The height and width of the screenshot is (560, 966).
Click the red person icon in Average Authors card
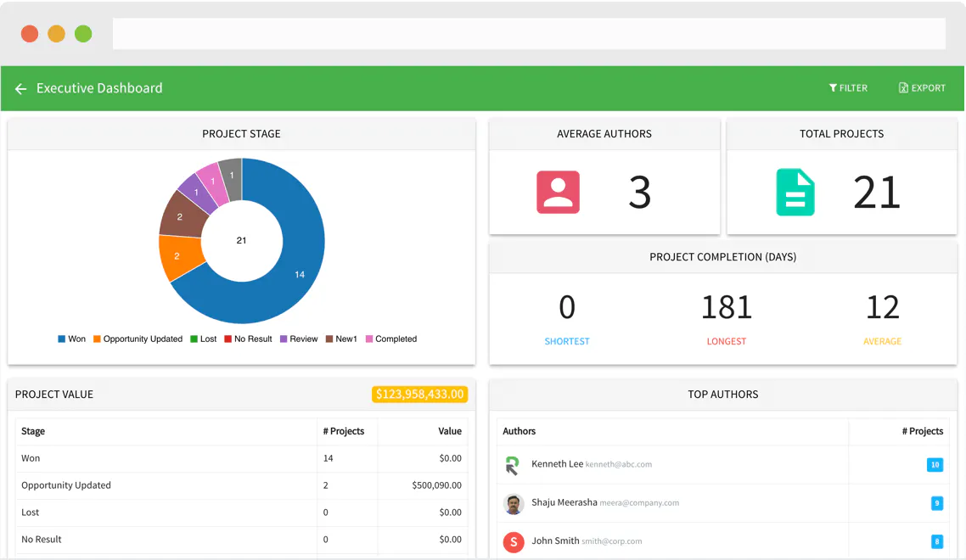558,193
